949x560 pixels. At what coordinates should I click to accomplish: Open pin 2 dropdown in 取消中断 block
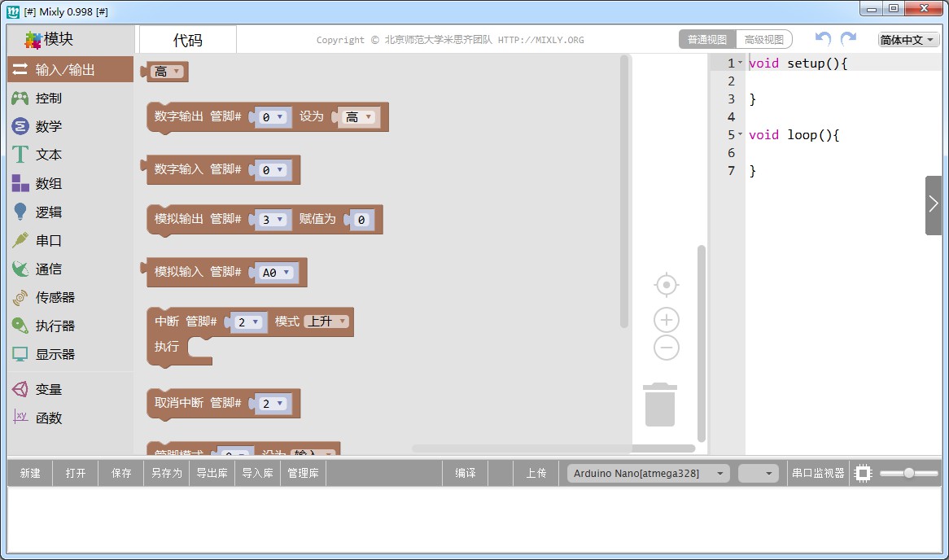pos(273,403)
